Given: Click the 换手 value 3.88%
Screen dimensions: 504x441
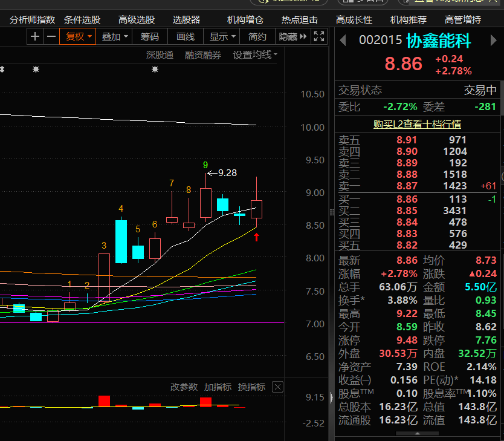Looking at the screenshot, I should coord(402,301).
